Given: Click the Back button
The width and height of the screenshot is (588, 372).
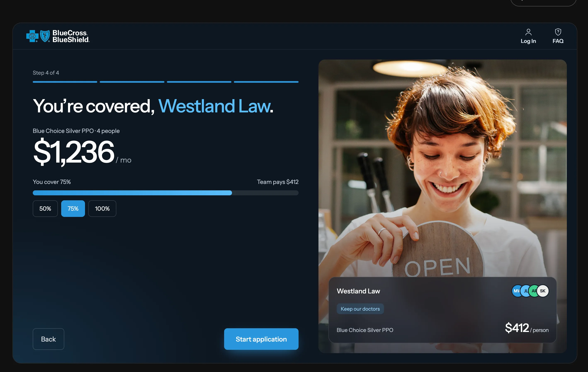Looking at the screenshot, I should click(x=48, y=339).
